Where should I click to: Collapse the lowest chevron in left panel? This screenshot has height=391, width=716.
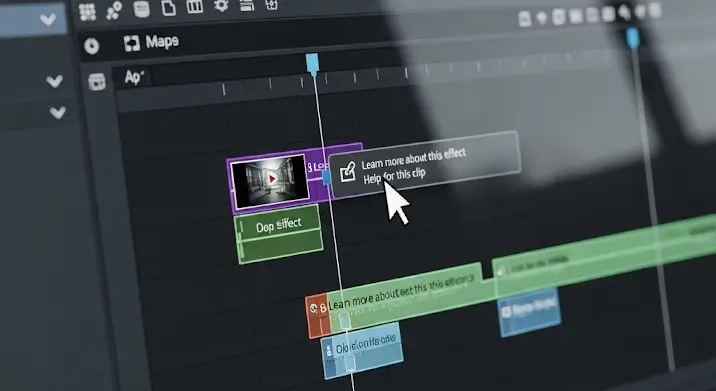click(58, 112)
